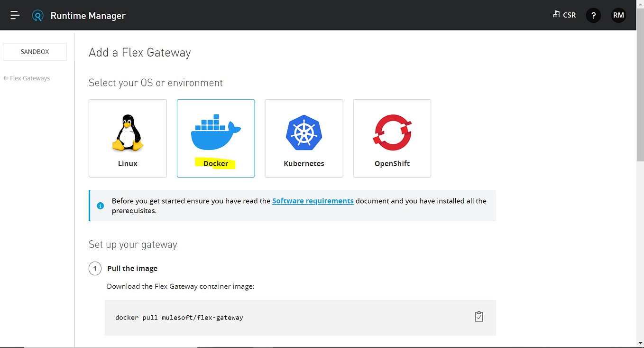644x348 pixels.
Task: Click Runtime Manager in the top bar
Action: (88, 15)
